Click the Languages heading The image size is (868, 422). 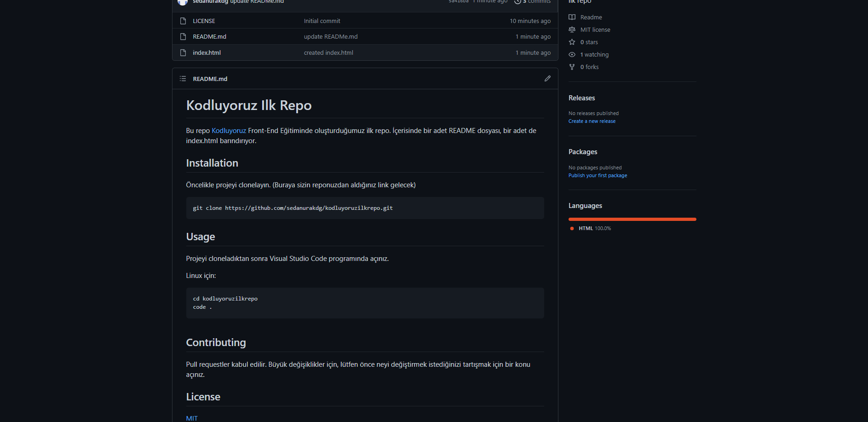click(x=585, y=206)
